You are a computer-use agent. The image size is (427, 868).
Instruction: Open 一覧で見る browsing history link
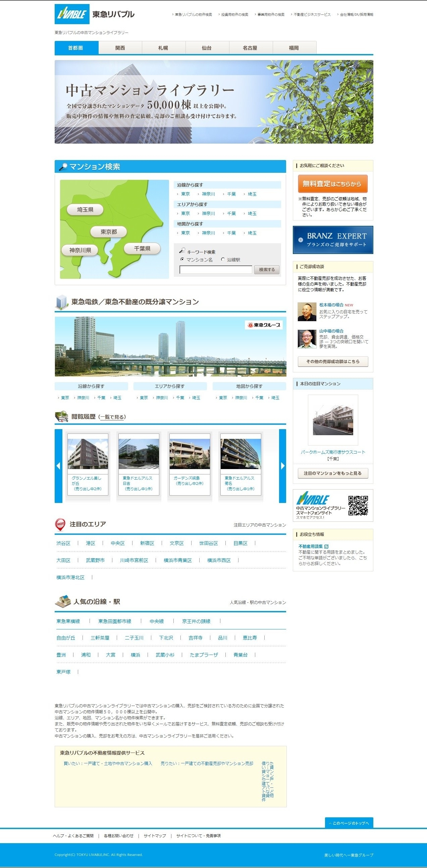[x=112, y=417]
